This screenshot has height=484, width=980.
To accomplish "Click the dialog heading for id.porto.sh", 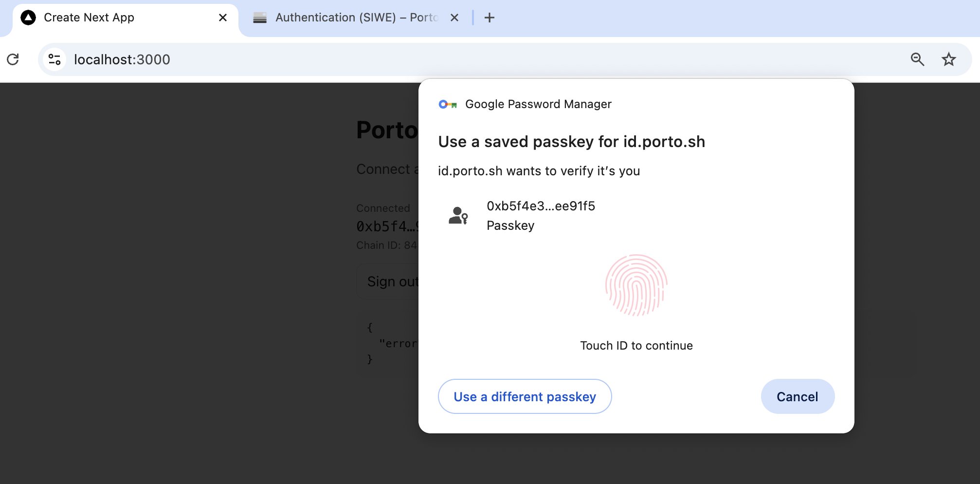I will (x=571, y=142).
